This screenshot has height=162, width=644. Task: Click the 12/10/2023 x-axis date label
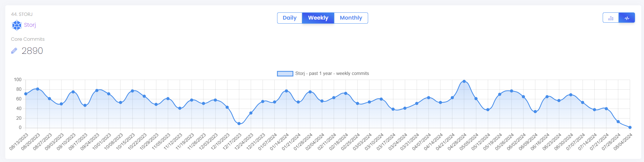tap(220, 142)
